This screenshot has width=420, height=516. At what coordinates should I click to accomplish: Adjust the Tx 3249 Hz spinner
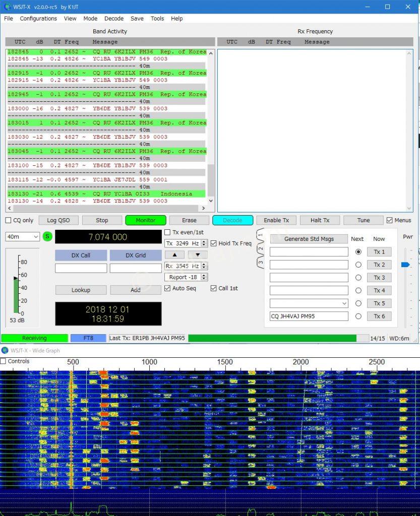pyautogui.click(x=204, y=243)
